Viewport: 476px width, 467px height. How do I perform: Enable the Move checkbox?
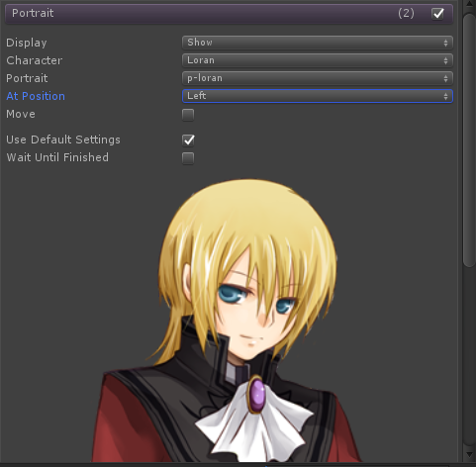click(188, 115)
